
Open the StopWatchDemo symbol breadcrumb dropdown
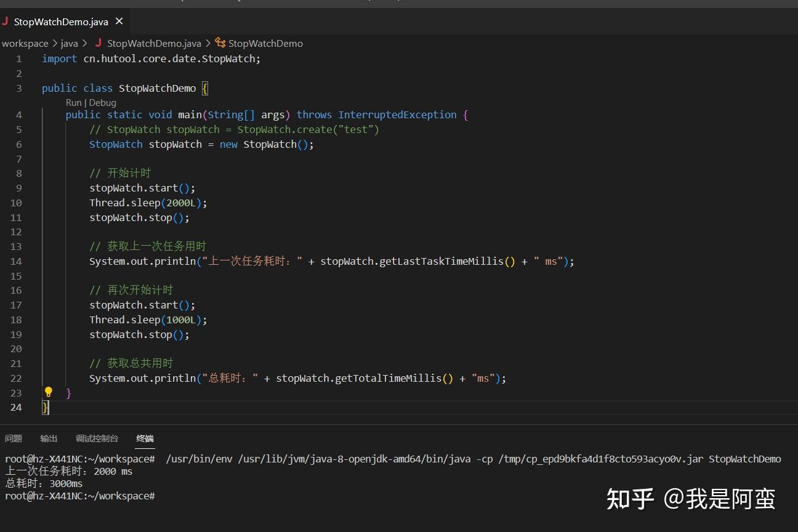pyautogui.click(x=266, y=43)
